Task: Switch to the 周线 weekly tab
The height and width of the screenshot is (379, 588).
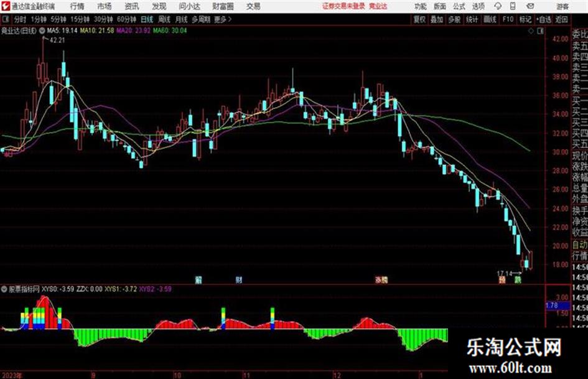Action: pos(164,19)
